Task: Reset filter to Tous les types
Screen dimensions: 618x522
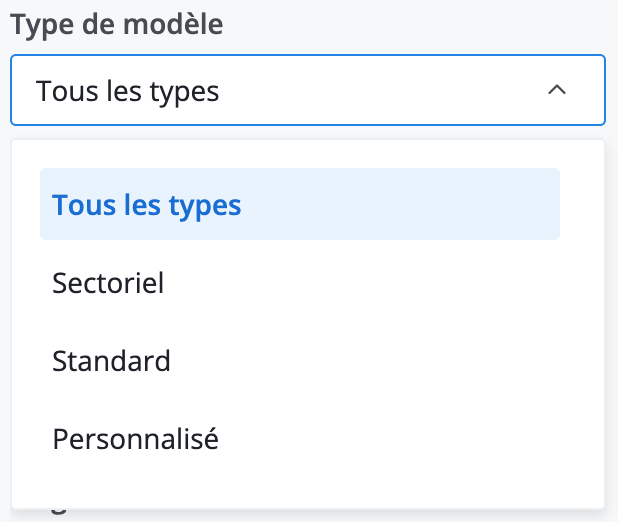Action: tap(300, 204)
